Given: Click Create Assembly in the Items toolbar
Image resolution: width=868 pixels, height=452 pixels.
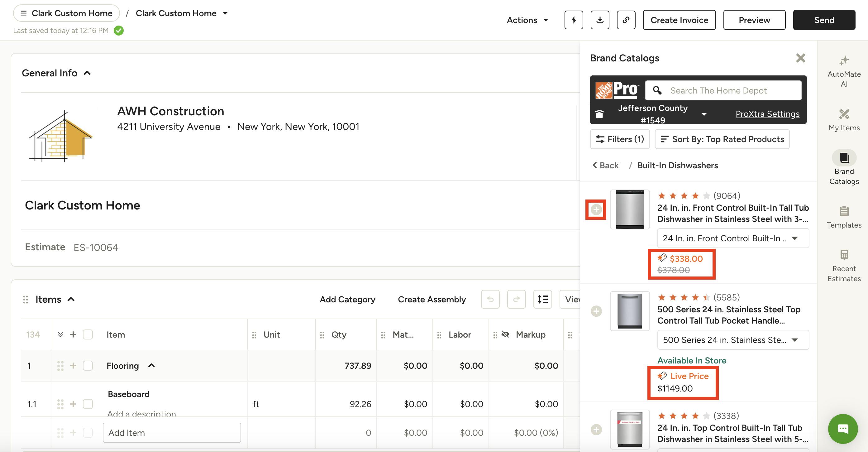Looking at the screenshot, I should click(x=432, y=299).
